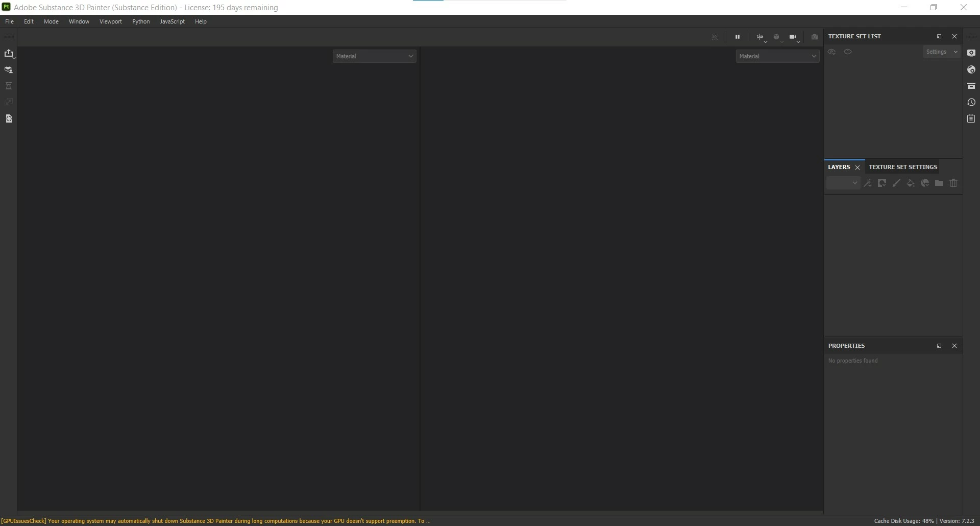The height and width of the screenshot is (526, 980).
Task: Click the camera screenshot icon
Action: (x=815, y=37)
